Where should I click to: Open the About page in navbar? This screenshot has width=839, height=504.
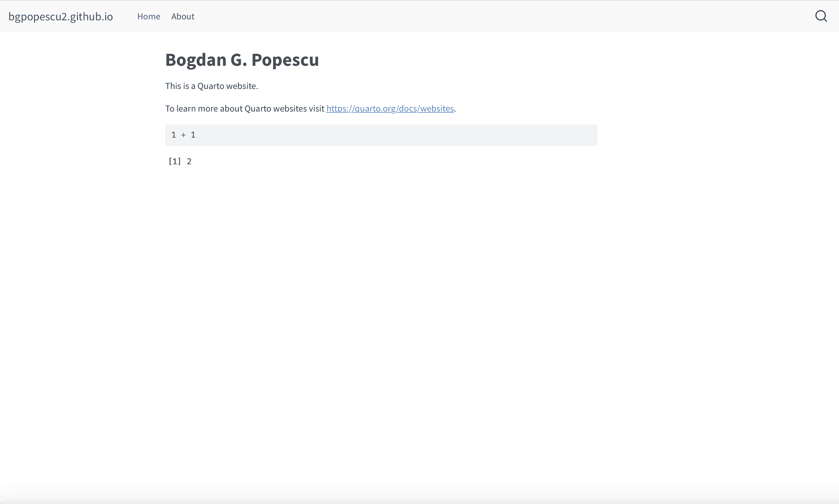(x=183, y=16)
